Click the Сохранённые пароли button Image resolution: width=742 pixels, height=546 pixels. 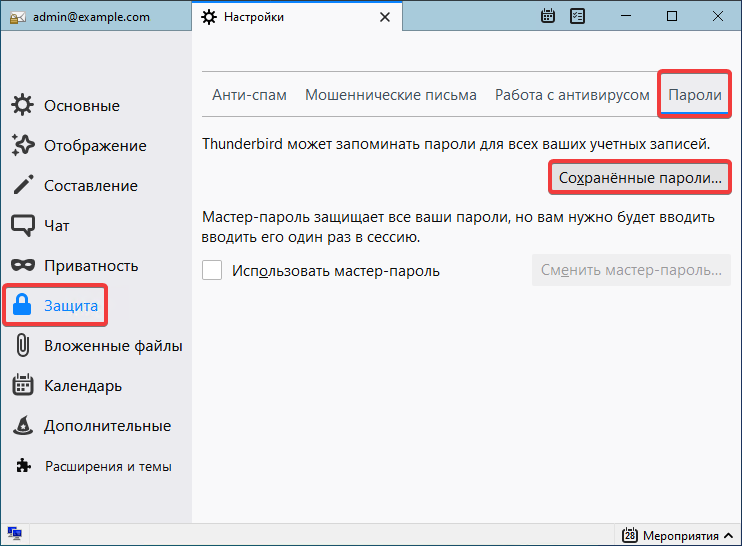pyautogui.click(x=640, y=179)
